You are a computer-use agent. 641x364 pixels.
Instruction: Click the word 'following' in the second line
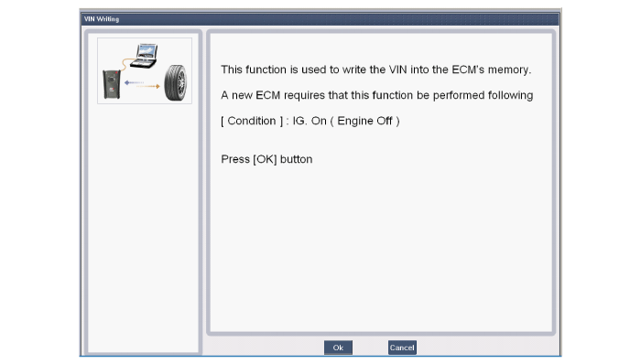[511, 95]
